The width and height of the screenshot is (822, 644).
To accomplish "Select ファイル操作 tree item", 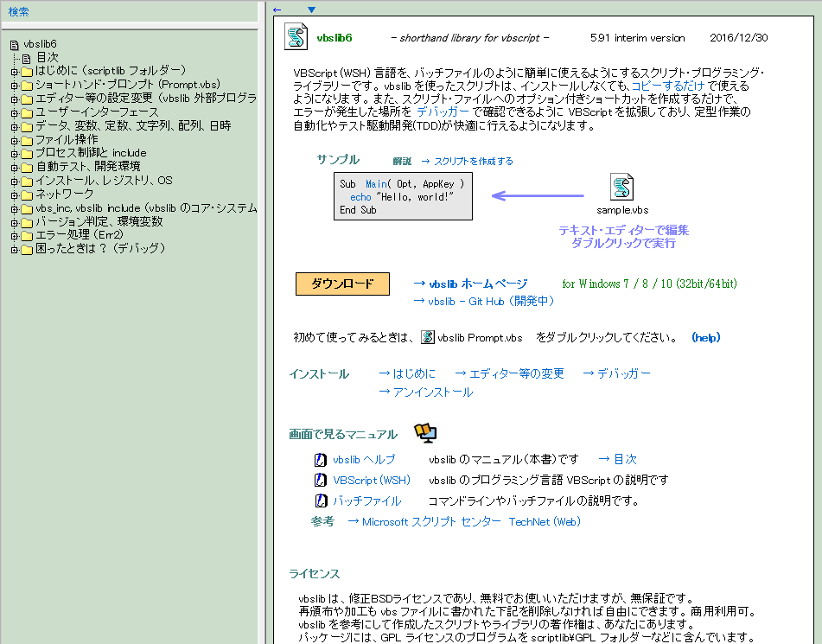I will click(x=67, y=139).
